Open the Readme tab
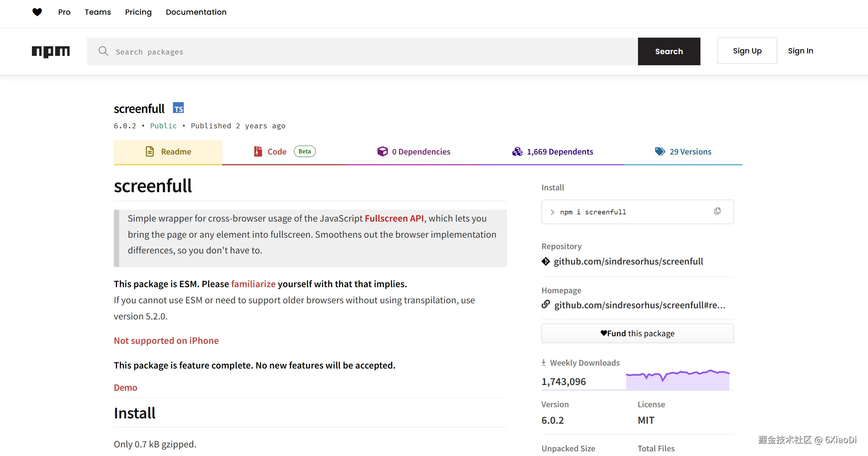 coord(168,152)
